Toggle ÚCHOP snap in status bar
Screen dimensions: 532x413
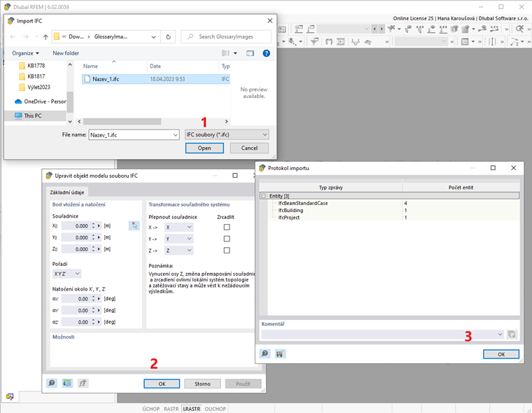(x=150, y=409)
